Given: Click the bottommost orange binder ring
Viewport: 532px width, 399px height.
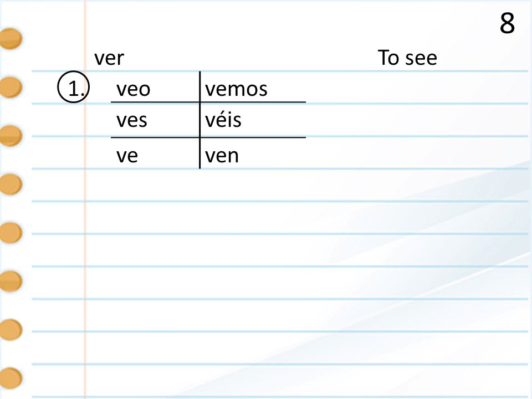Looking at the screenshot, I should coord(11,377).
